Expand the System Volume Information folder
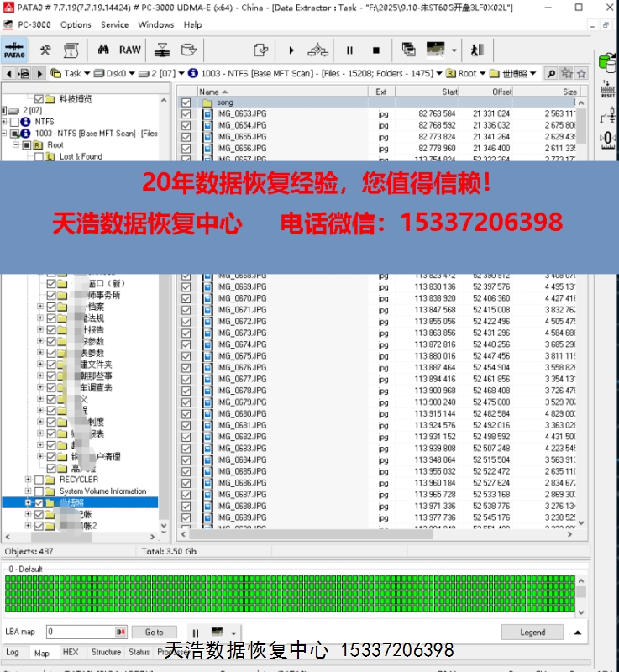 pos(28,491)
